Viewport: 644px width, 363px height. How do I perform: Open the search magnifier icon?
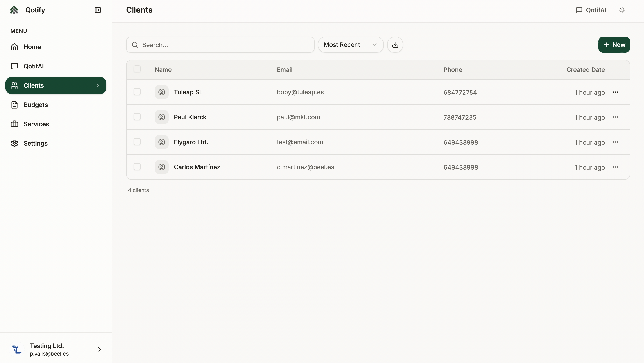click(135, 45)
